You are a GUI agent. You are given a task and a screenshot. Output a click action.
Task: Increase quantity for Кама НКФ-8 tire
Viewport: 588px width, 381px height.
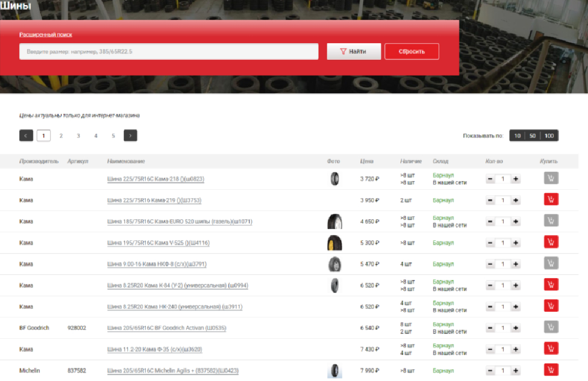515,264
